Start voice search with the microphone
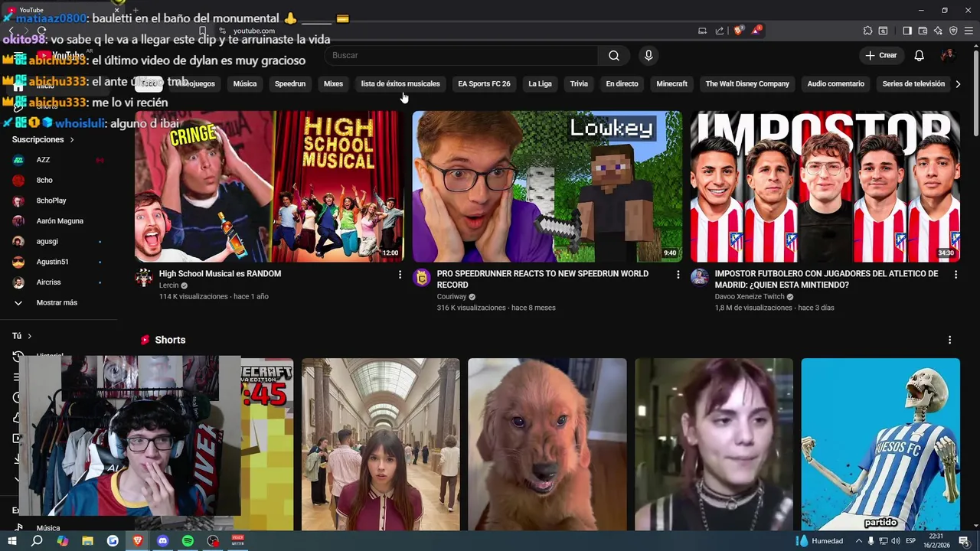The height and width of the screenshot is (551, 980). 648,55
